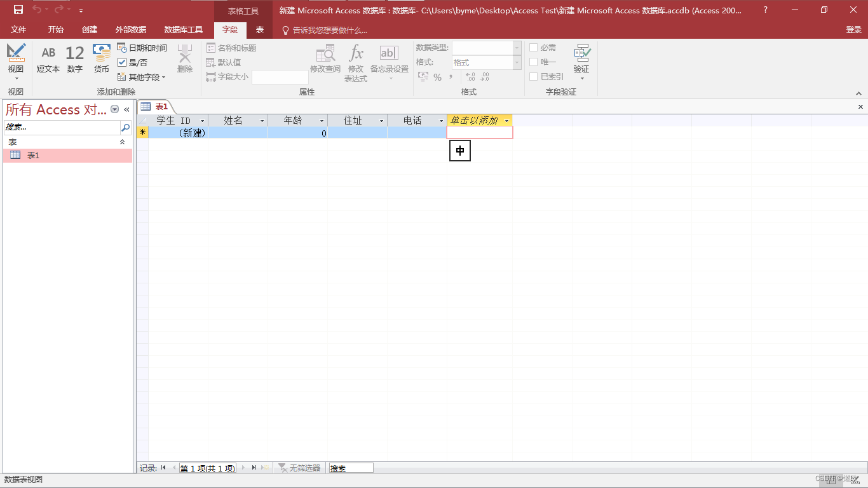This screenshot has height=488, width=868.
Task: Add a 日期和时间 date/time field
Action: 142,48
